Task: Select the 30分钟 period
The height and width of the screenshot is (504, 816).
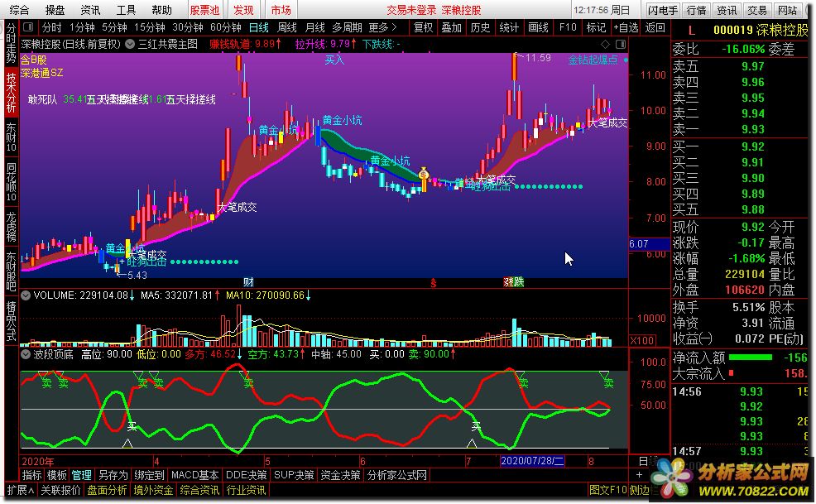Action: [x=188, y=27]
